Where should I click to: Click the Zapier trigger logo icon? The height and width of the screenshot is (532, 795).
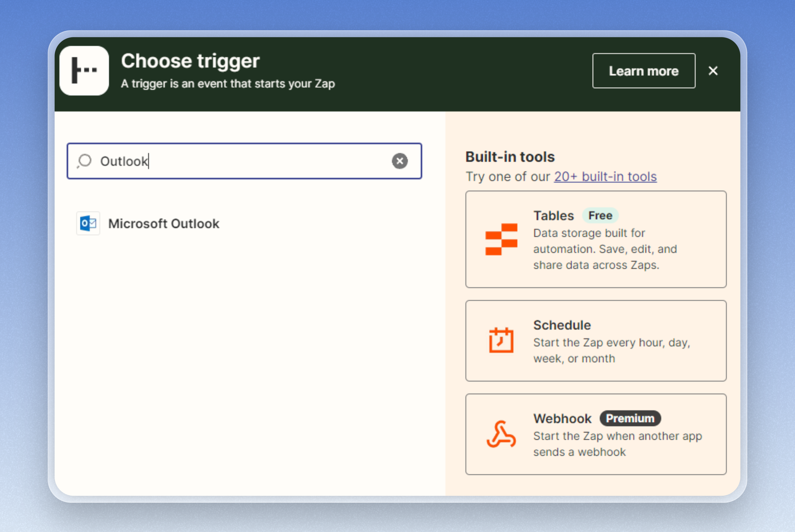pyautogui.click(x=84, y=71)
